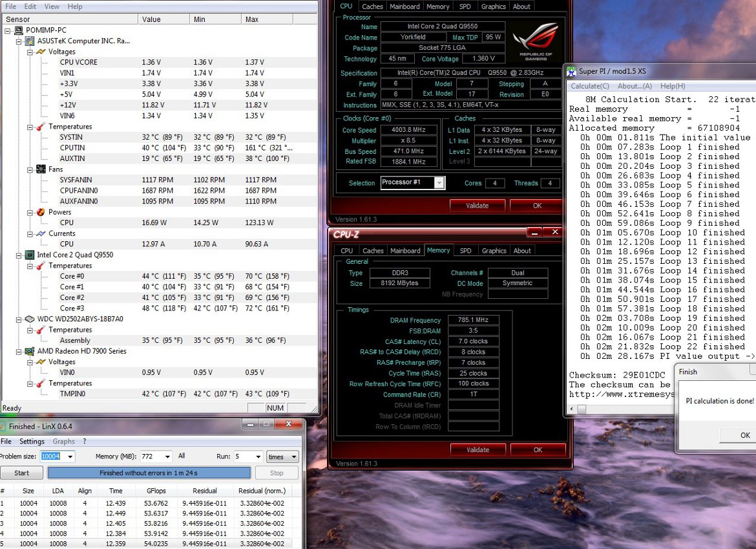The width and height of the screenshot is (756, 549).
Task: Collapse the Intel Core 2 Quad Q9550 node
Action: [19, 255]
